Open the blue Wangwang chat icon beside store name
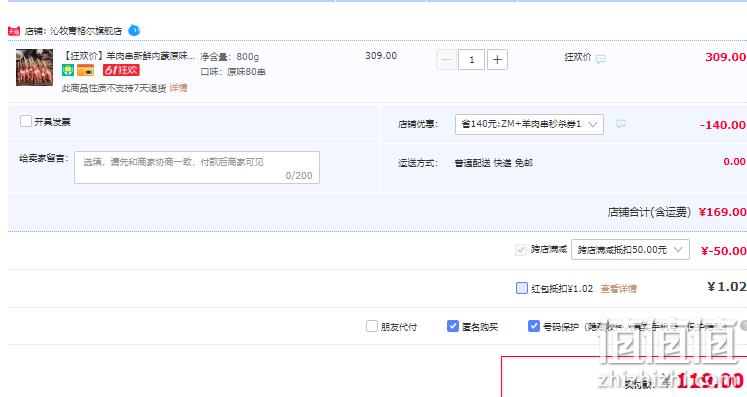This screenshot has width=747, height=397. [x=134, y=30]
